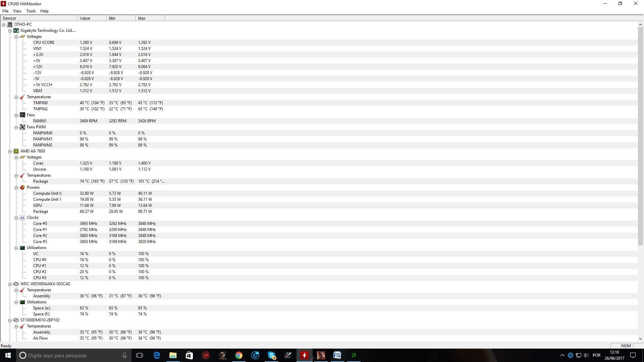The height and width of the screenshot is (362, 644).
Task: Open Microsoft Word from the taskbar
Action: [x=337, y=355]
